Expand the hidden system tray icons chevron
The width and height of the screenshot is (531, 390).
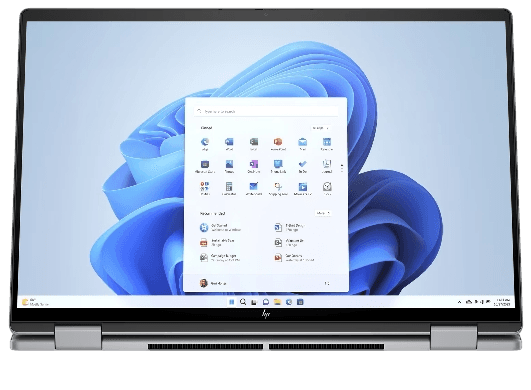point(460,302)
